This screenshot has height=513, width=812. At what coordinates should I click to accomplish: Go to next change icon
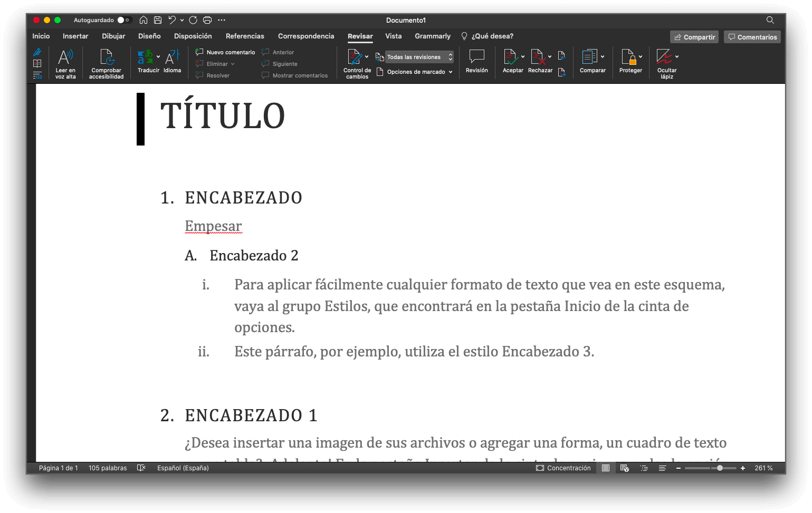(561, 72)
